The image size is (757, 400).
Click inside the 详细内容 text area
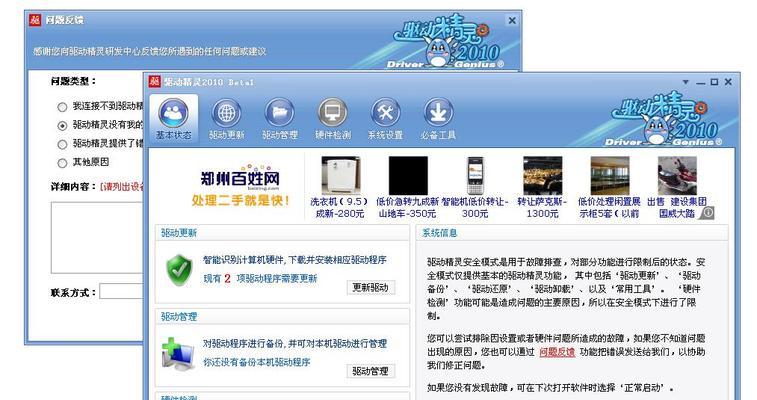tap(97, 237)
